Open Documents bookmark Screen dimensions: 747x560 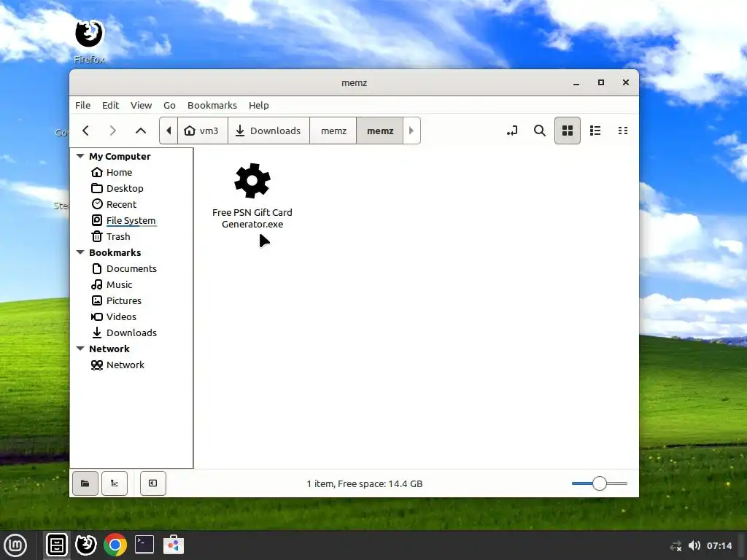click(x=131, y=268)
